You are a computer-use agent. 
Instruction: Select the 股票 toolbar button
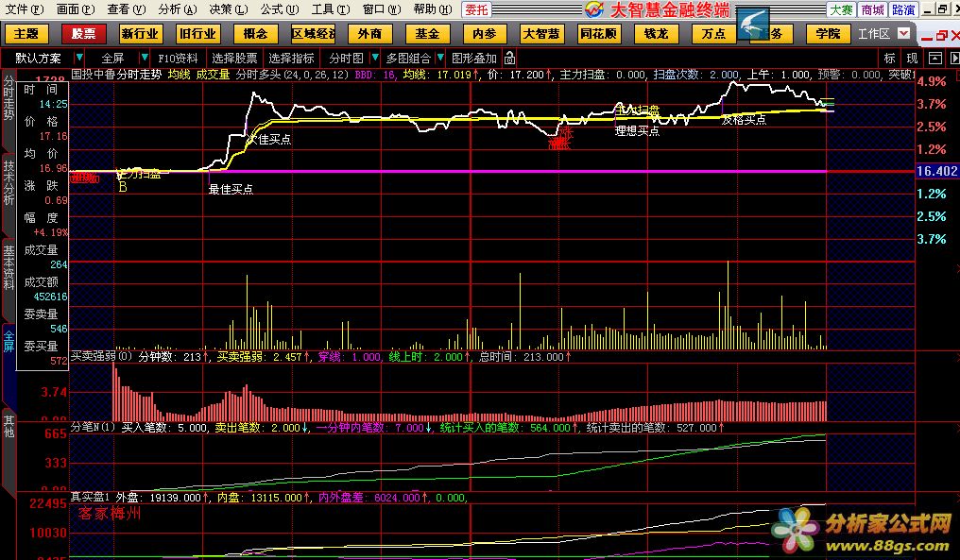84,34
